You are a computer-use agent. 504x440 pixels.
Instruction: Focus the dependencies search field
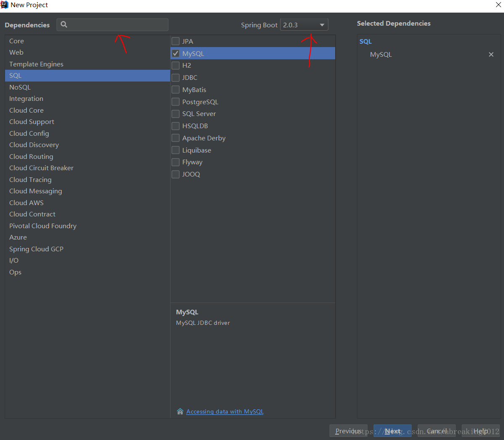click(x=113, y=24)
